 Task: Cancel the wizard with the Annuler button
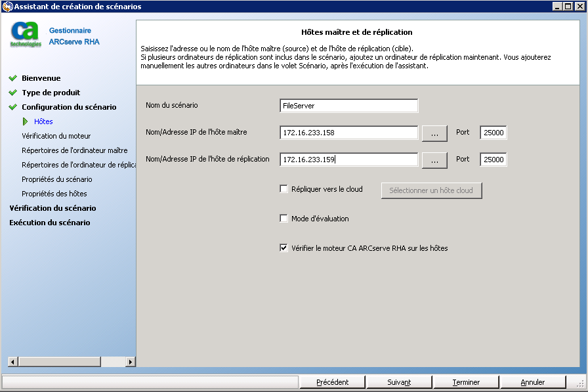pyautogui.click(x=532, y=382)
